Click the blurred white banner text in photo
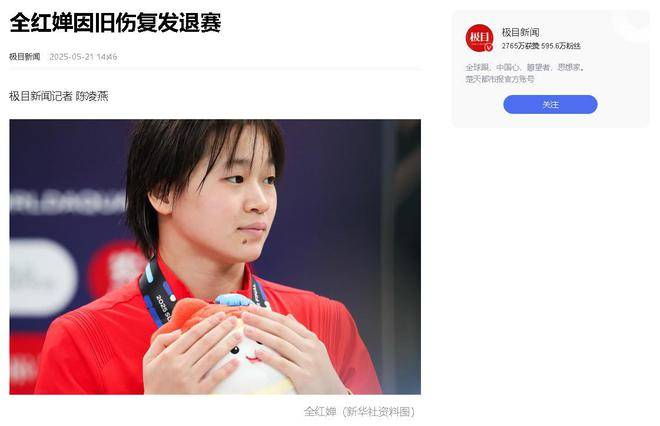This screenshot has height=426, width=660. (67, 202)
